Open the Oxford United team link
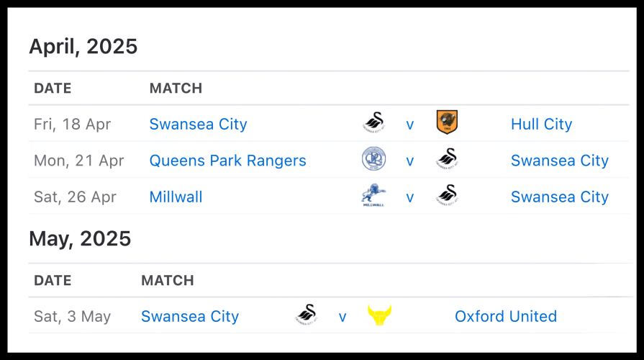 (505, 316)
